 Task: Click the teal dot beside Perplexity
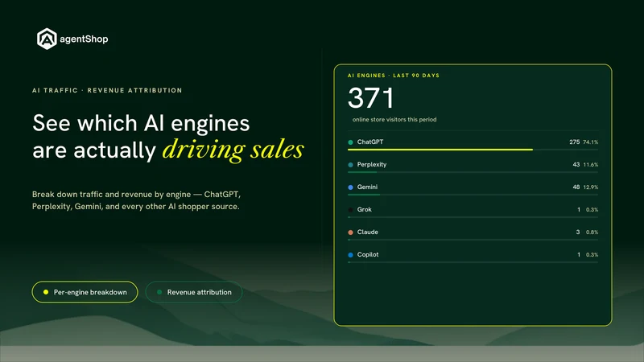(x=350, y=165)
